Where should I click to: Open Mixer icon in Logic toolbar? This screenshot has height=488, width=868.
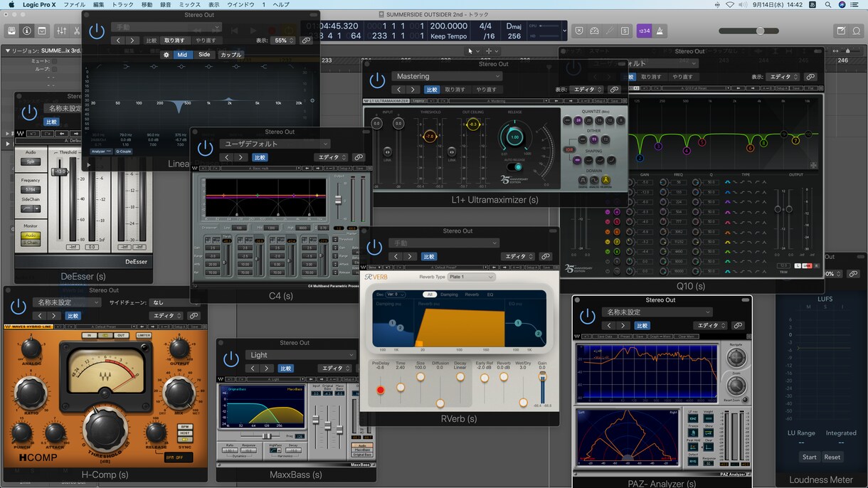(x=61, y=31)
